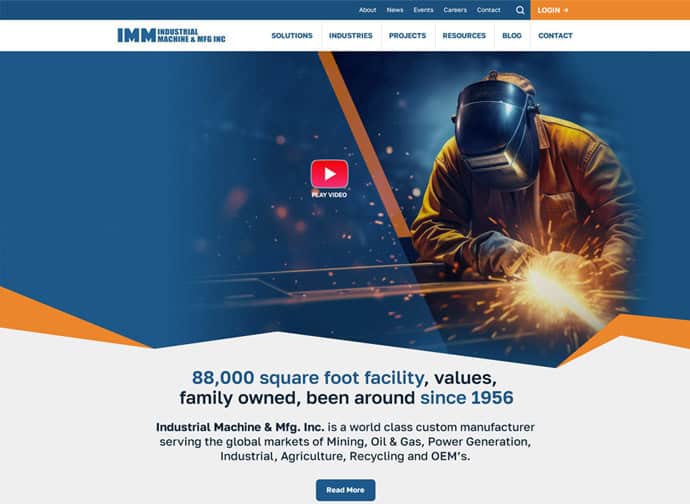Click the News link
This screenshot has height=504, width=690.
395,10
